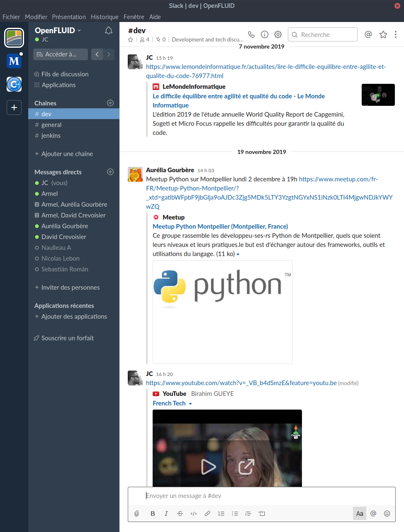
Task: Open channel settings gear icon
Action: tap(278, 34)
